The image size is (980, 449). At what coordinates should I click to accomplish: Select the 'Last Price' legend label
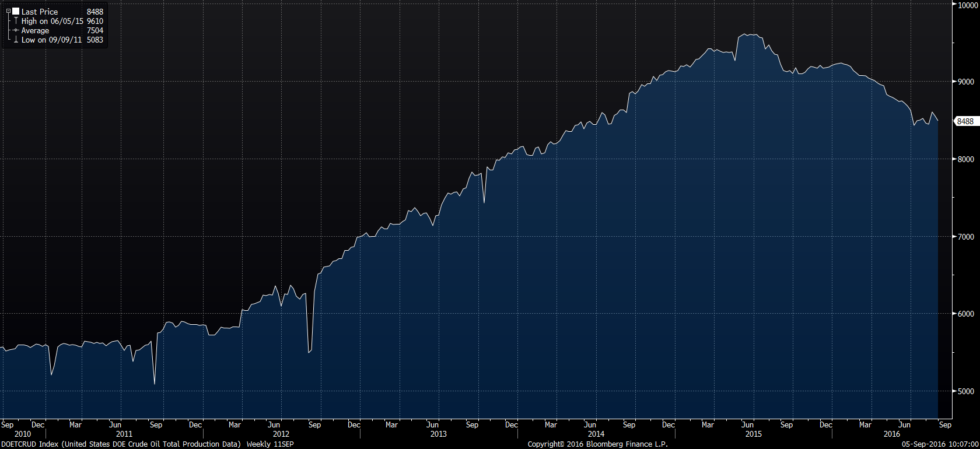(x=40, y=12)
